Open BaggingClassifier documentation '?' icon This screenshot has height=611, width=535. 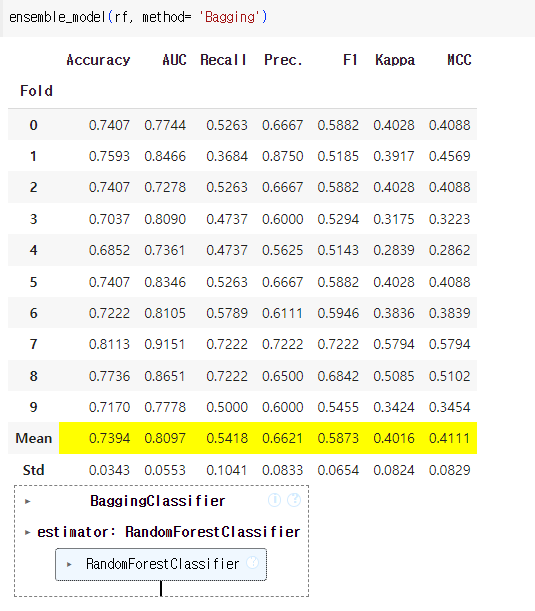tap(294, 500)
